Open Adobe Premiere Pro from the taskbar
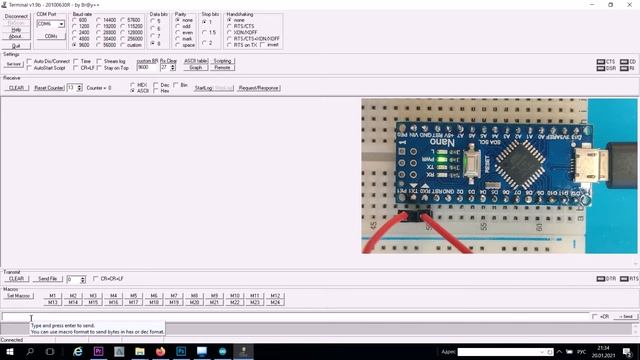 [98, 351]
